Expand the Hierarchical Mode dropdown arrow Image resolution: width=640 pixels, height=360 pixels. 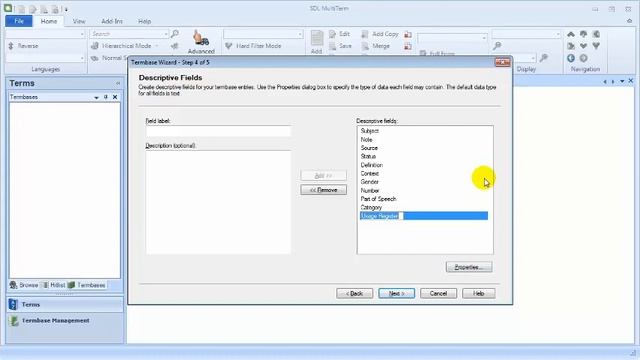coord(157,46)
